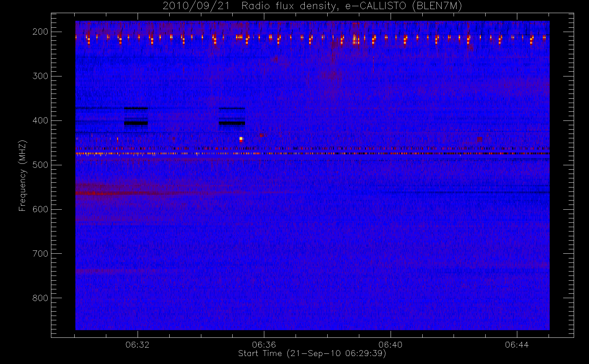Screen dimensions: 589x364
Task: Click the date '2010/09/21' in the title
Action: (x=196, y=6)
